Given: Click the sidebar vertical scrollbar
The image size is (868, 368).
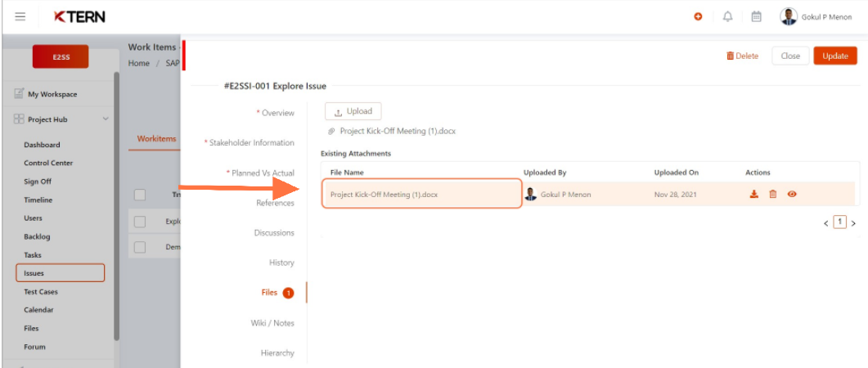Looking at the screenshot, I should (x=116, y=206).
